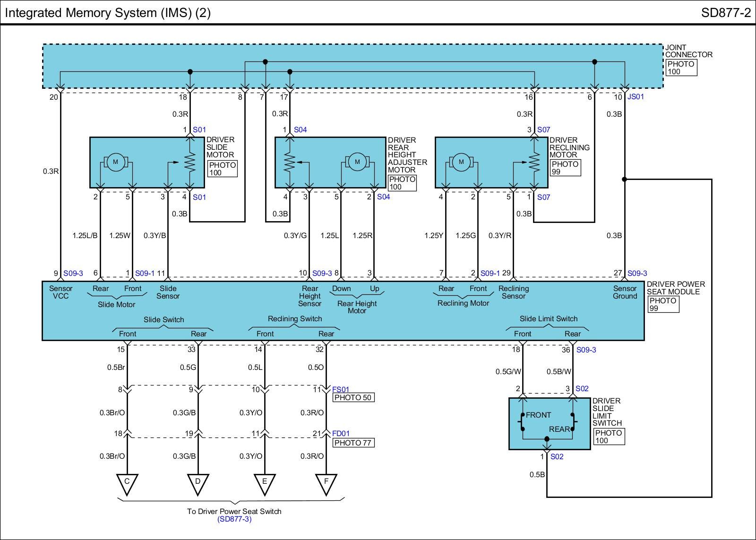Open PHOTO 99 beside Driver Power Seat Module
This screenshot has height=540, width=756.
point(662,305)
